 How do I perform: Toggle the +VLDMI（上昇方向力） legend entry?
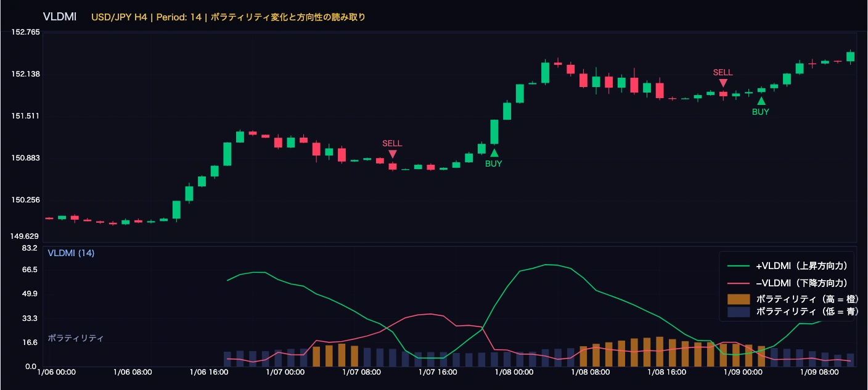802,266
